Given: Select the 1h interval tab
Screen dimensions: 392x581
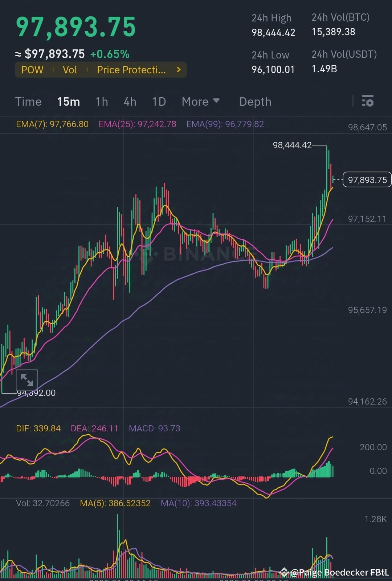Looking at the screenshot, I should [102, 102].
